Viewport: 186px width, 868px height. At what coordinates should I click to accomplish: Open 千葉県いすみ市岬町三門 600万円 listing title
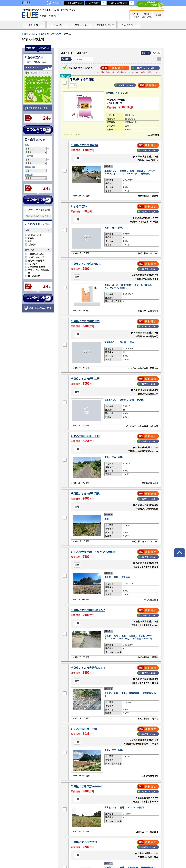tap(85, 321)
